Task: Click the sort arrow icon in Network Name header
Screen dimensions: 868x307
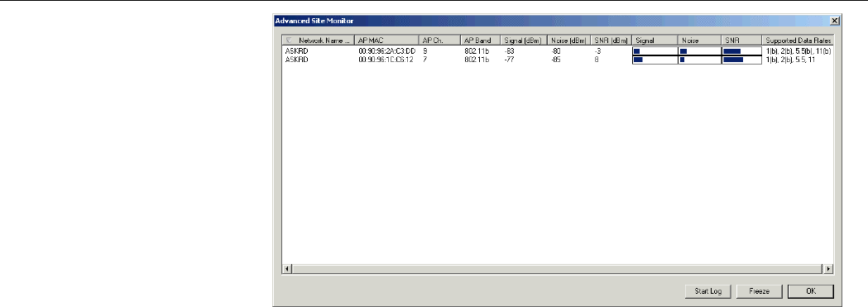Action: coord(289,41)
